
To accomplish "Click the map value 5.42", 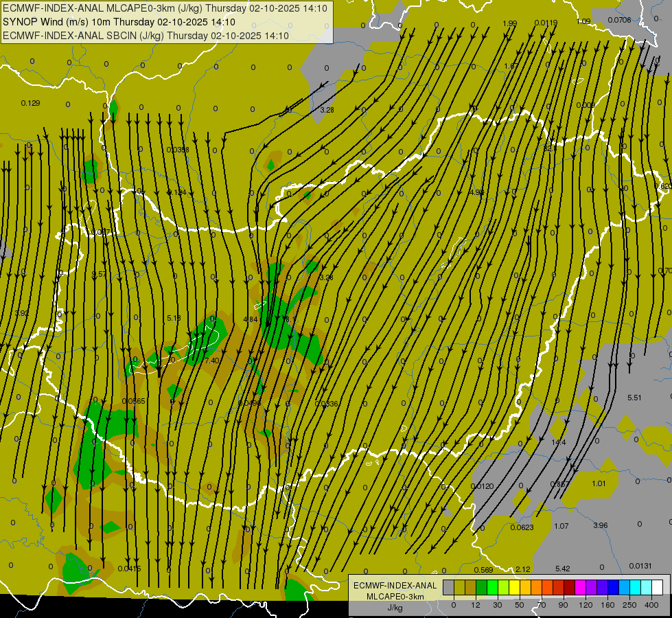I will pyautogui.click(x=563, y=569).
